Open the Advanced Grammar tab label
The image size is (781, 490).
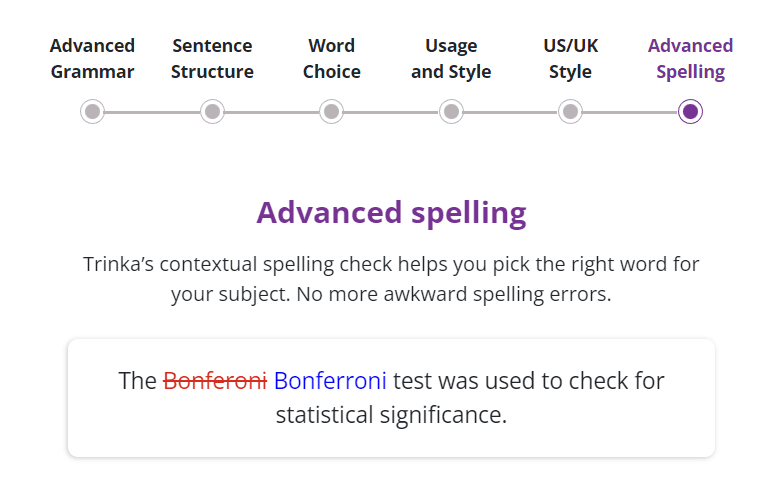click(x=93, y=59)
